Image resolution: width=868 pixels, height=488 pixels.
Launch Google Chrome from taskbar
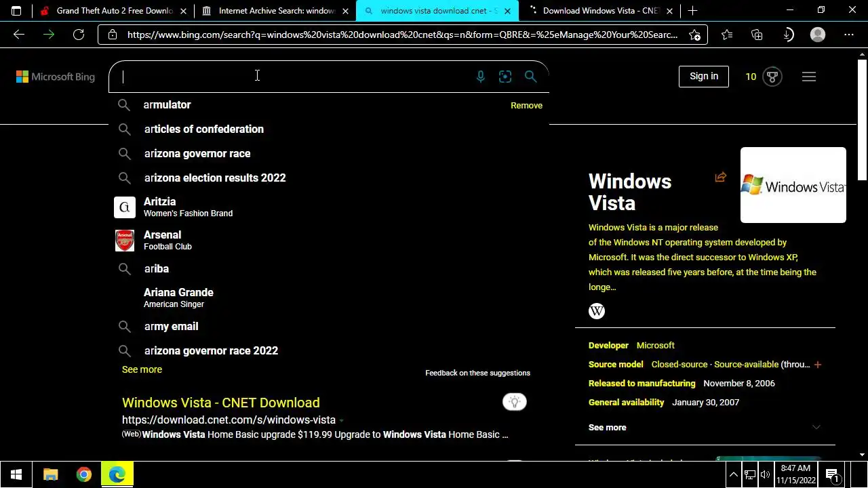pos(83,474)
